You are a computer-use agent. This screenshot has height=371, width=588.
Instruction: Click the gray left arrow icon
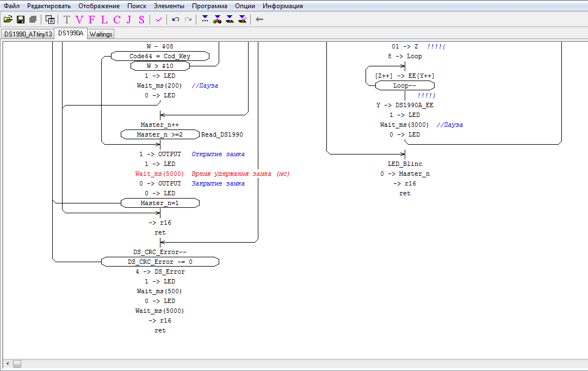(x=259, y=20)
